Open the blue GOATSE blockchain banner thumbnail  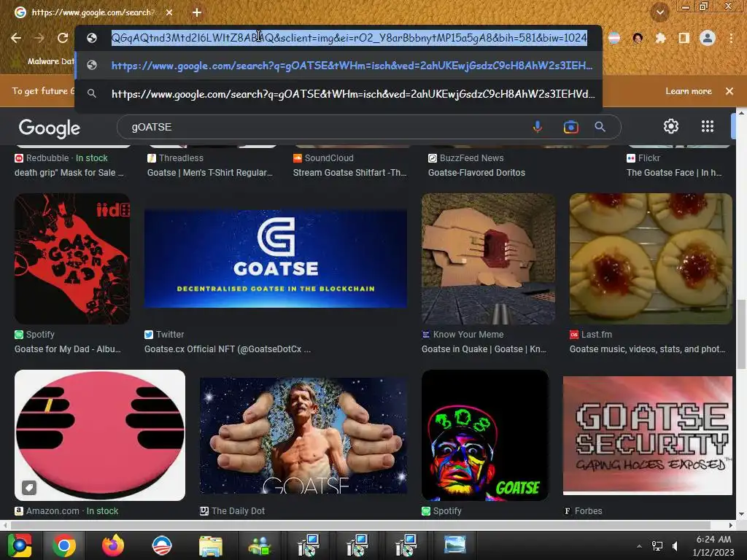pos(275,259)
